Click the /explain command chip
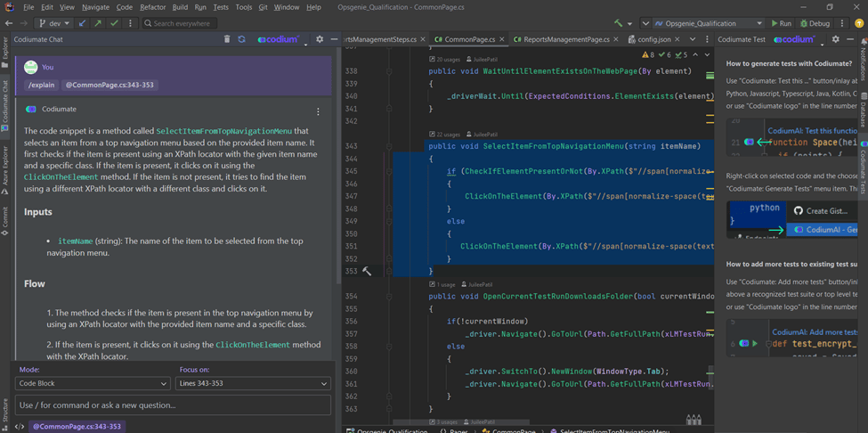The width and height of the screenshot is (868, 433). (x=41, y=86)
